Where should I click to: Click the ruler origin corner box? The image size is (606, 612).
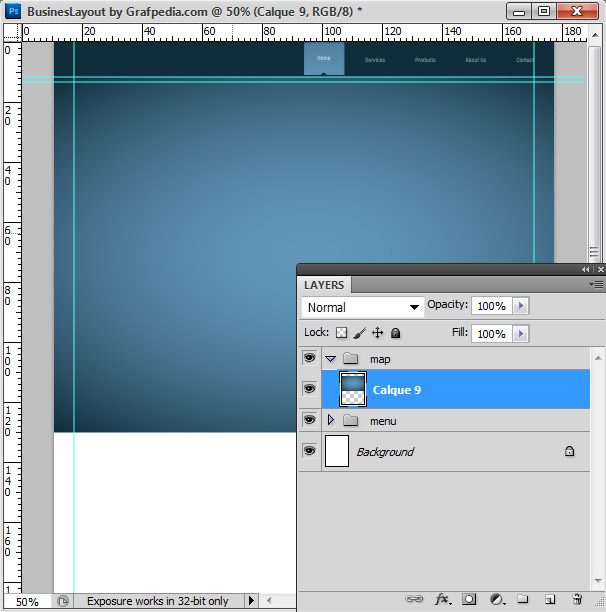tap(12, 32)
